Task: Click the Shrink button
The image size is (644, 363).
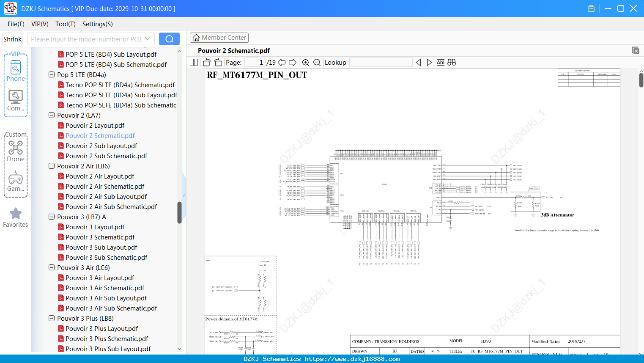Action: click(x=12, y=39)
